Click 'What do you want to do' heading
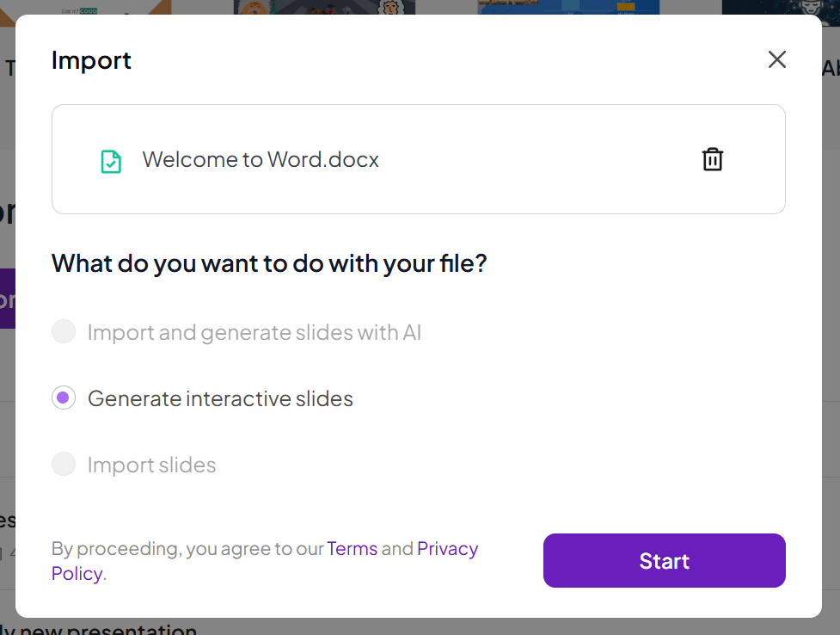 coord(269,262)
